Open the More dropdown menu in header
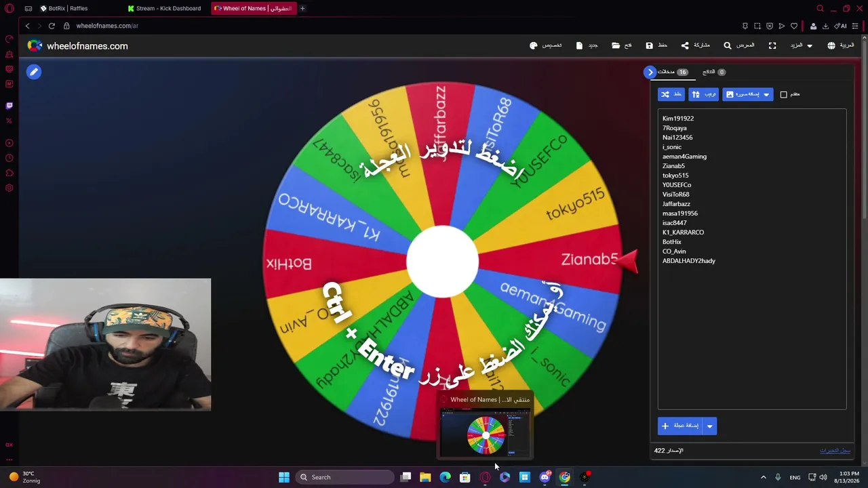868x488 pixels. click(801, 45)
